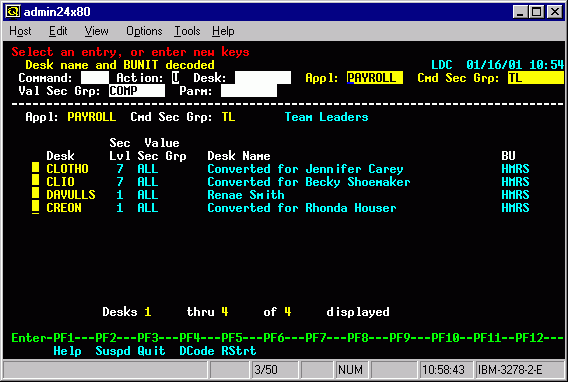Screen dimensions: 568x382
Task: Click the admin24x80 title bar application icon
Action: pos(13,12)
